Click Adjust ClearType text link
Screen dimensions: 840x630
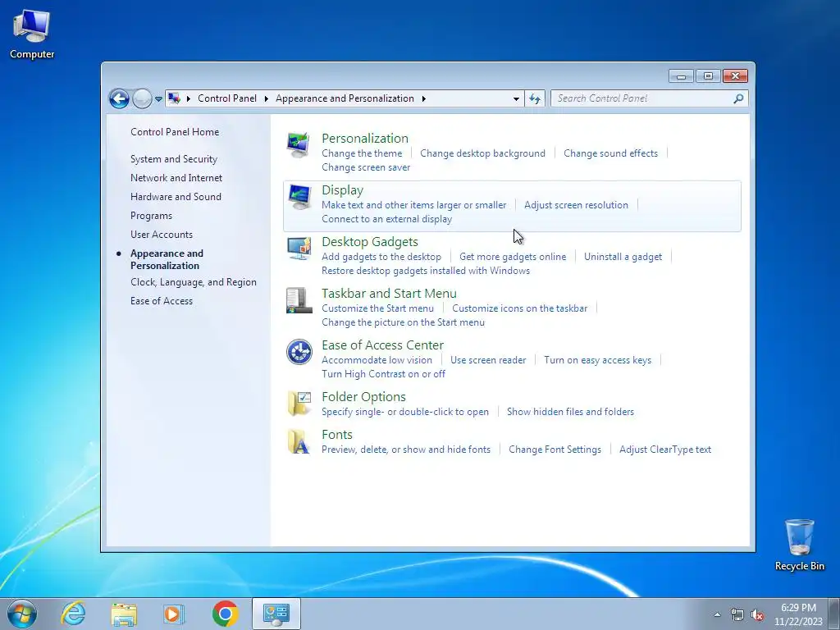(665, 450)
